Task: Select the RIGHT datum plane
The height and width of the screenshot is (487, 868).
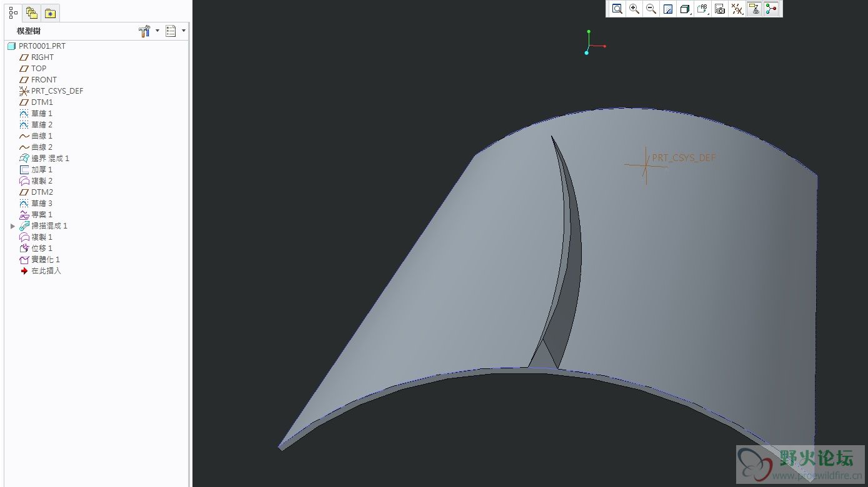Action: (x=37, y=57)
